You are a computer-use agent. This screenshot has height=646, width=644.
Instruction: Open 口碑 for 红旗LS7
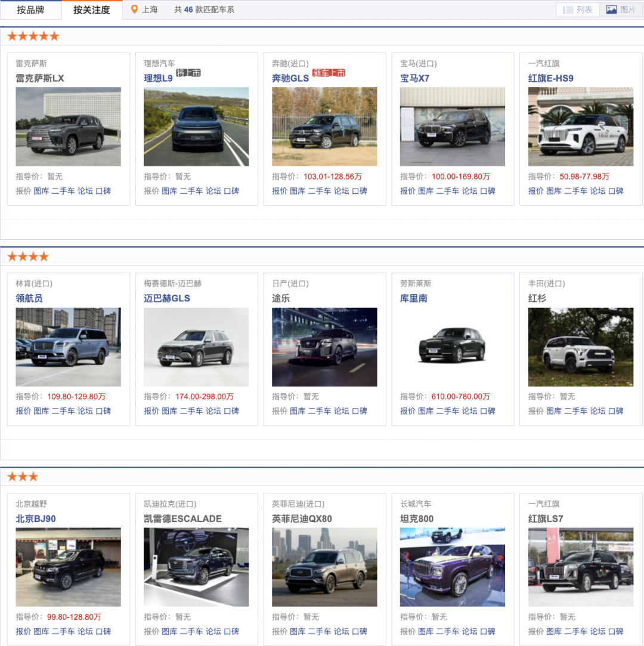(x=615, y=631)
